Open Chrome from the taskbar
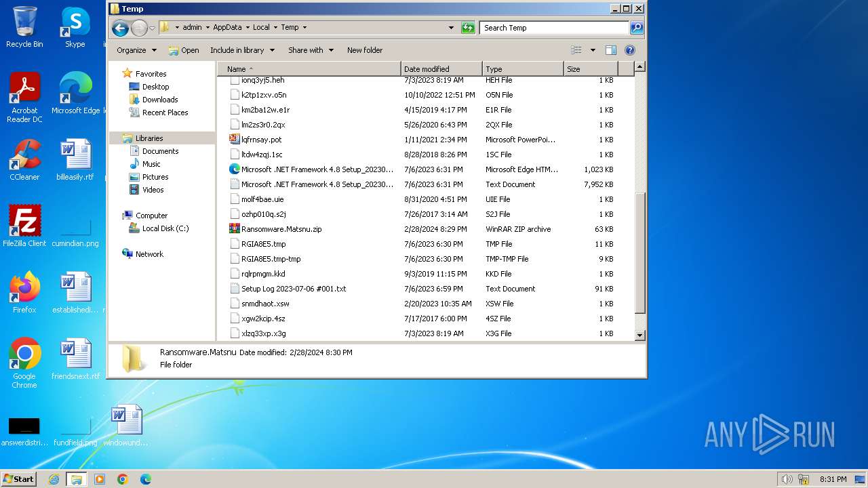The height and width of the screenshot is (488, 868). pyautogui.click(x=123, y=479)
